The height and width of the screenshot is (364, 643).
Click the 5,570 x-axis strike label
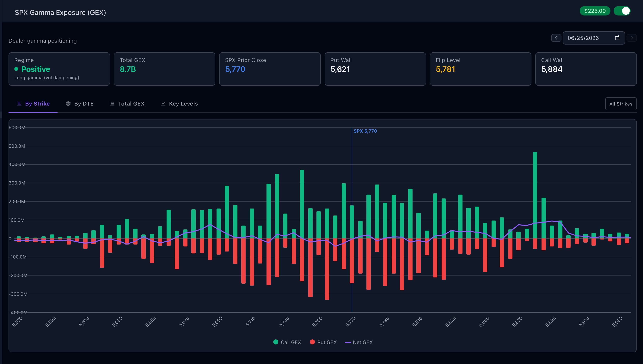click(17, 321)
